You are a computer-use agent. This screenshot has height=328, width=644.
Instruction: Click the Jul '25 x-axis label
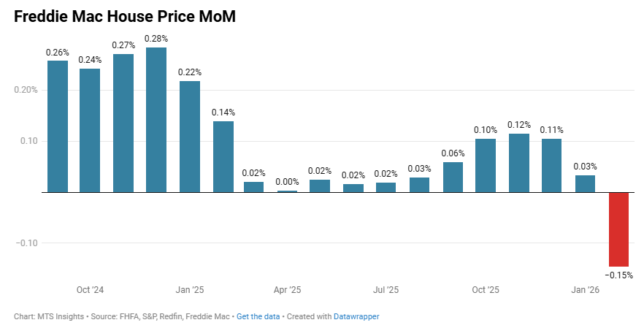386,290
